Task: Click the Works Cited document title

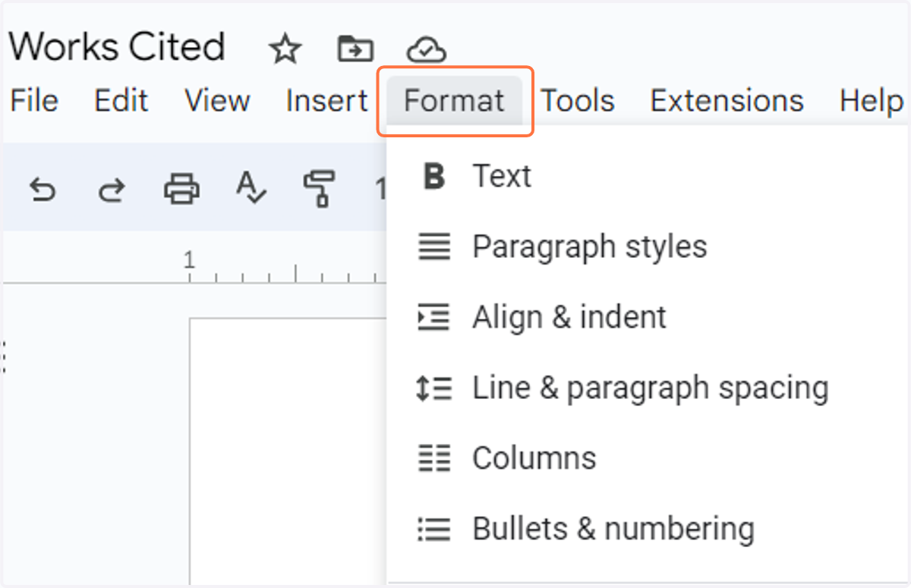Action: [117, 47]
